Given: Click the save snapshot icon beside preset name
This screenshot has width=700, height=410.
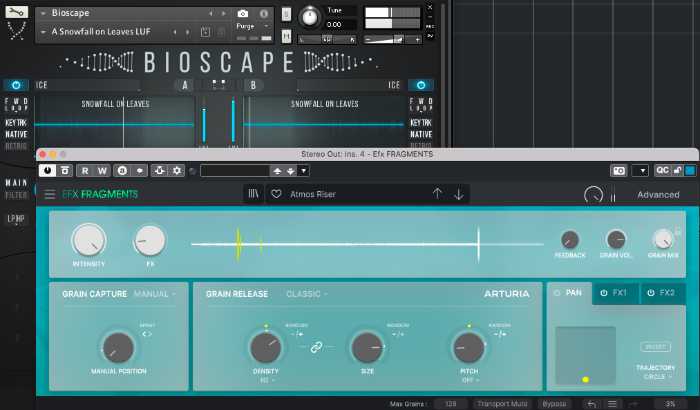Looking at the screenshot, I should click(205, 32).
